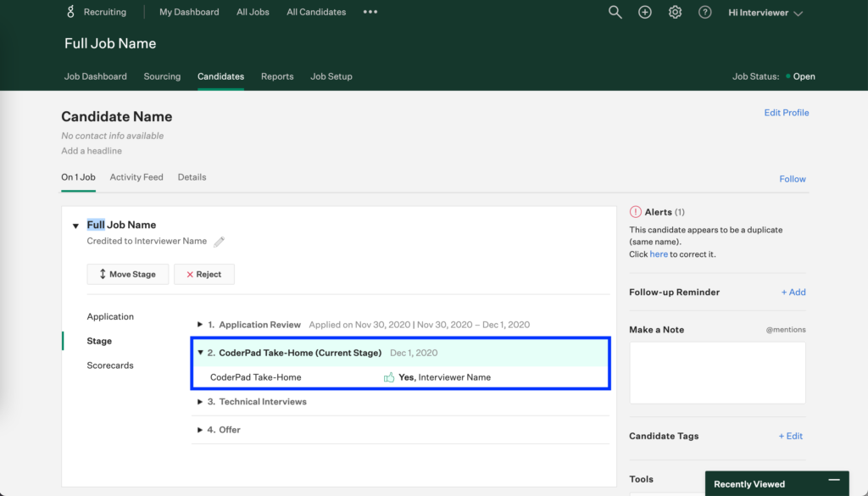Click the Move Stage button
The height and width of the screenshot is (496, 868).
tap(127, 274)
